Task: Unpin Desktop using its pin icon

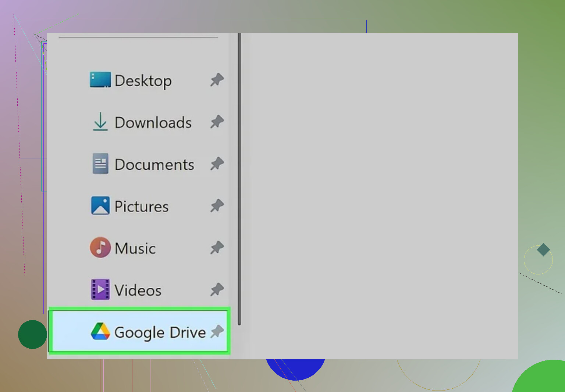Action: click(x=217, y=80)
